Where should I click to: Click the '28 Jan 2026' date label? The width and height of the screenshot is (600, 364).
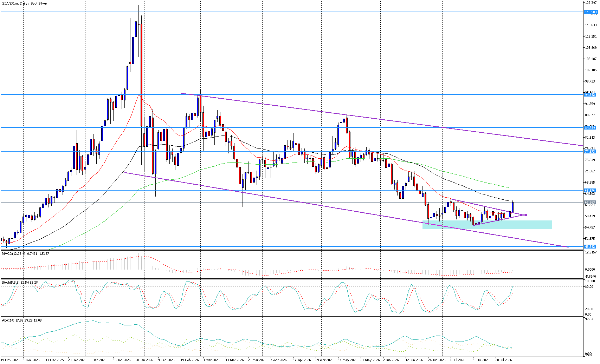[144, 360]
